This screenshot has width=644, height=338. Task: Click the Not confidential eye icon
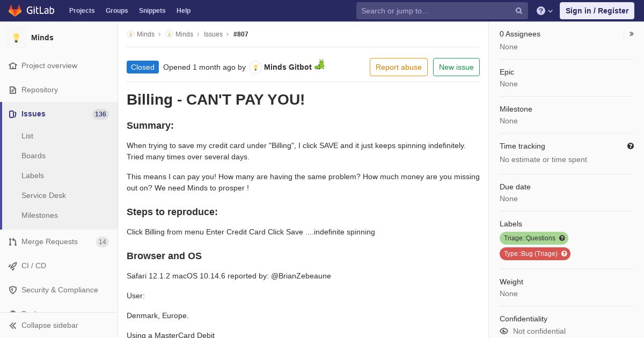point(504,332)
